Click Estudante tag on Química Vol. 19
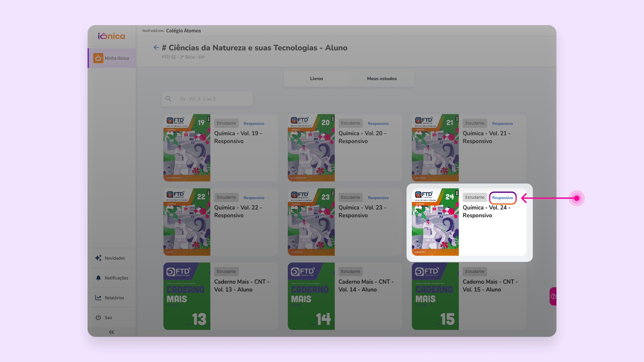This screenshot has height=362, width=644. coord(226,123)
